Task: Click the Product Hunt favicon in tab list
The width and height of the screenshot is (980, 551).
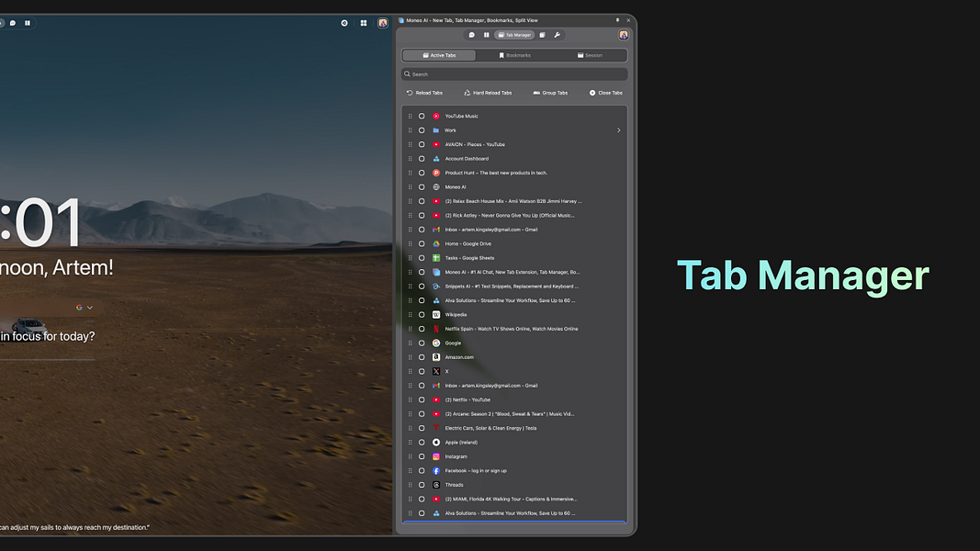Action: pyautogui.click(x=436, y=173)
